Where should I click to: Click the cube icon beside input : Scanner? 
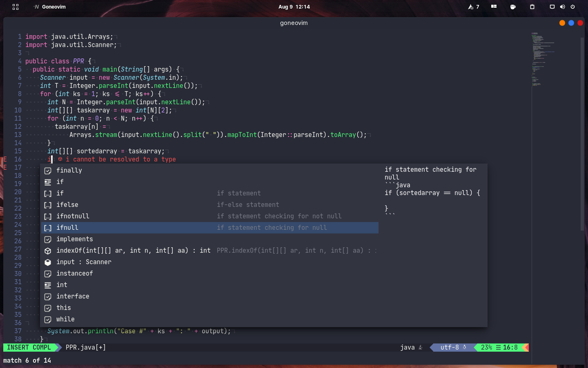[x=47, y=262]
